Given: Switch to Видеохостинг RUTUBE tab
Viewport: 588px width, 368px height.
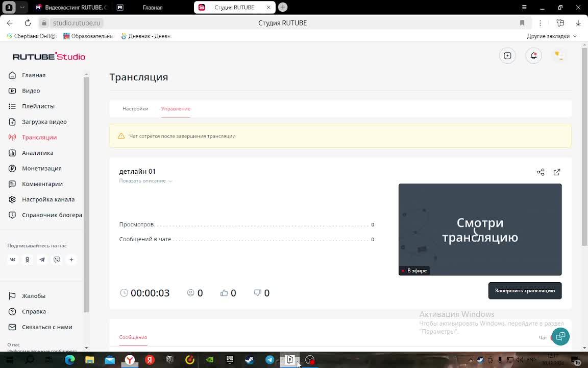Looking at the screenshot, I should coord(71,8).
